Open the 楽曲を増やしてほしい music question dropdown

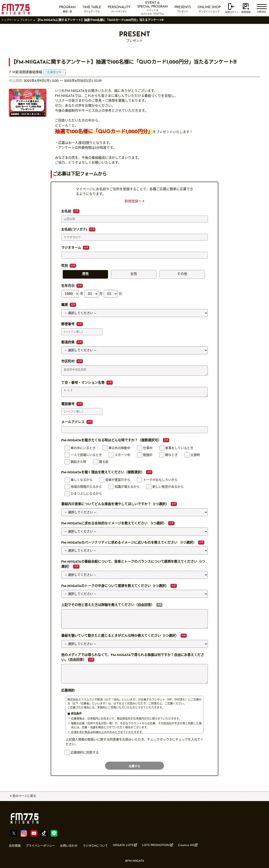tap(134, 512)
